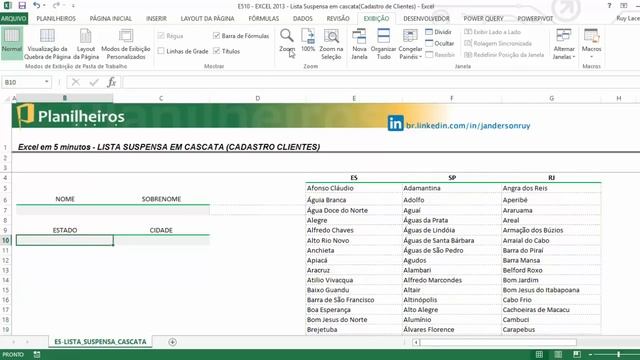This screenshot has width=640, height=360.
Task: Select cell Angra dos Reis
Action: pos(551,188)
